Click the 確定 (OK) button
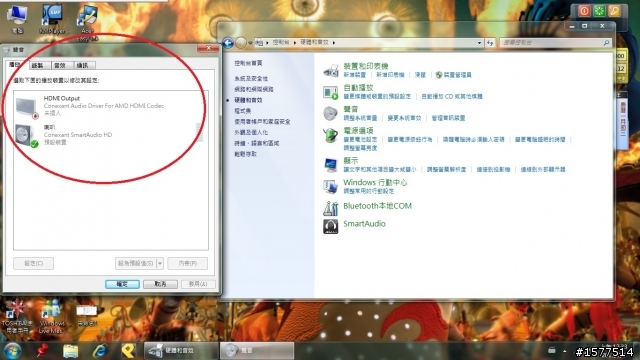Image resolution: width=640 pixels, height=360 pixels. (x=122, y=284)
